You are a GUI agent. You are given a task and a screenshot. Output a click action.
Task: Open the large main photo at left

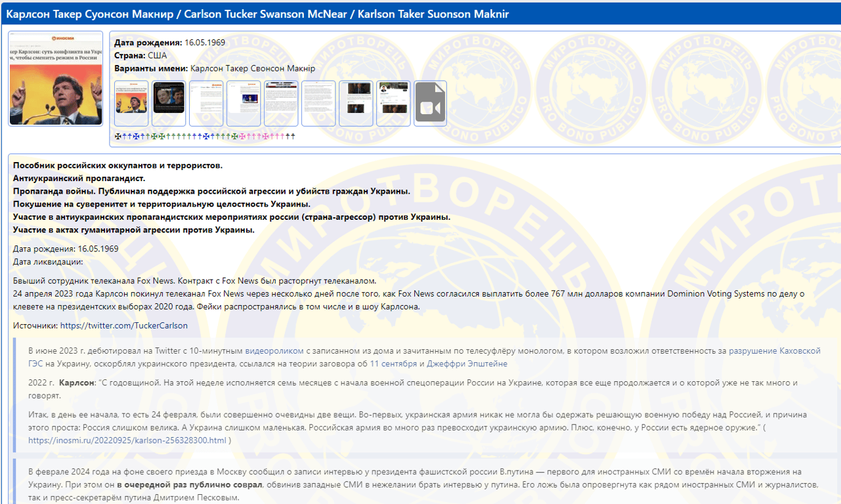(56, 78)
